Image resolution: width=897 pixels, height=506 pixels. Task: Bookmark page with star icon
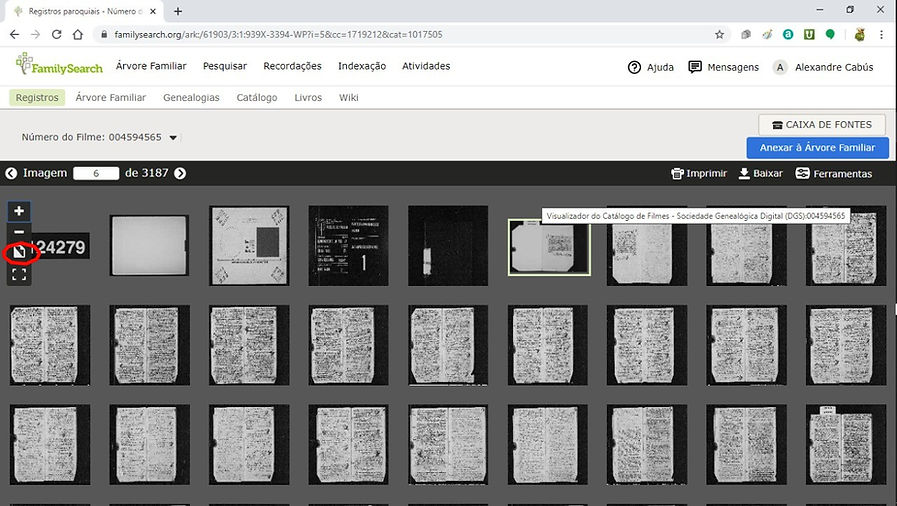click(720, 34)
